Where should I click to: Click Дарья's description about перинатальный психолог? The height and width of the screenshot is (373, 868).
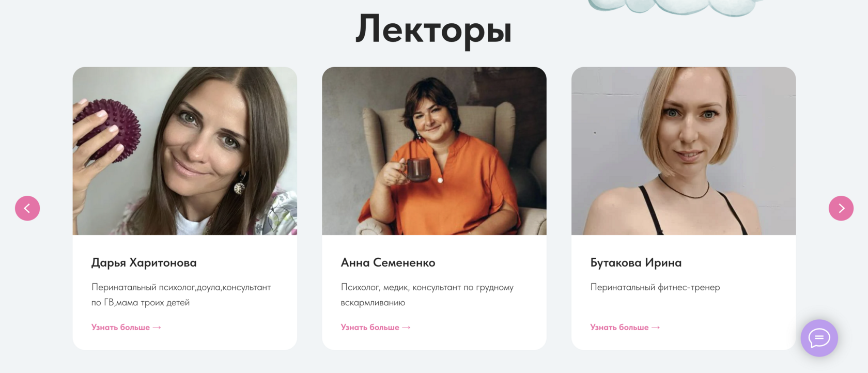(181, 294)
